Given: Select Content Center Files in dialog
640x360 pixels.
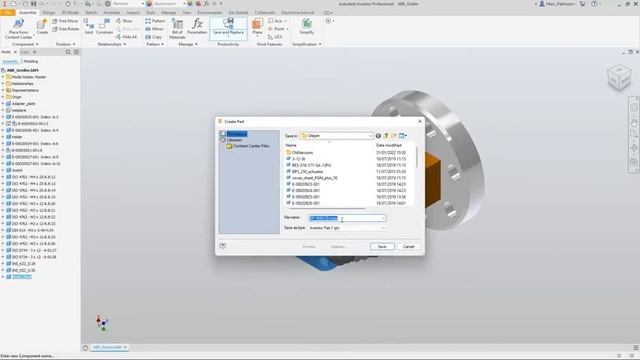Looking at the screenshot, I should pos(251,146).
